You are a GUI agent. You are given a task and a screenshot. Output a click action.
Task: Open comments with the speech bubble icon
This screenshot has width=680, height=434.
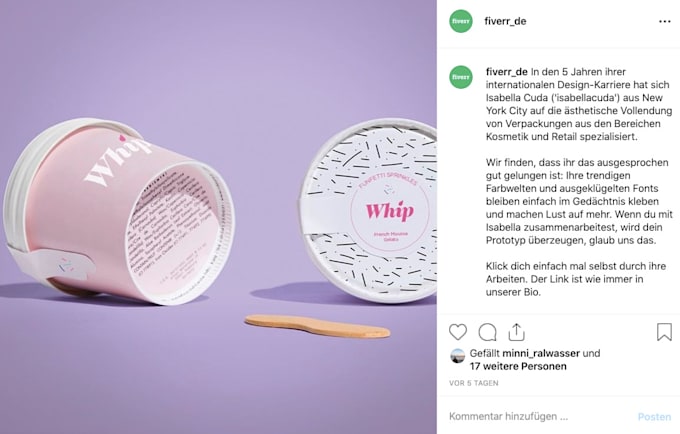tap(487, 332)
